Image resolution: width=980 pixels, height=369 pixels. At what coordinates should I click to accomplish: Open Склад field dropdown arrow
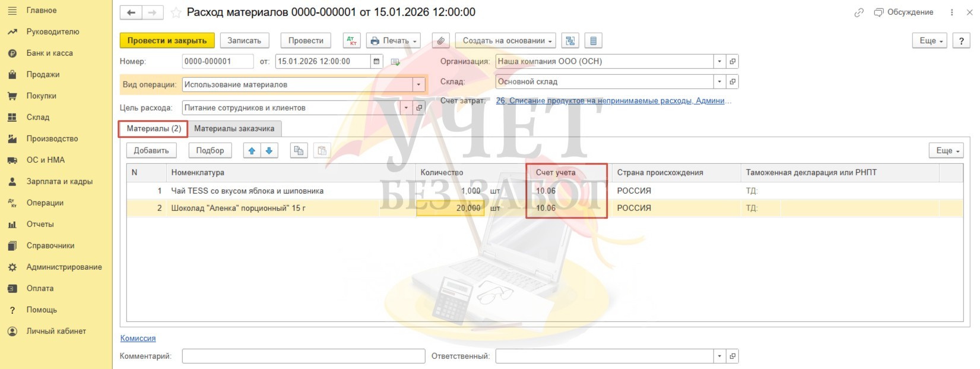[x=719, y=81]
